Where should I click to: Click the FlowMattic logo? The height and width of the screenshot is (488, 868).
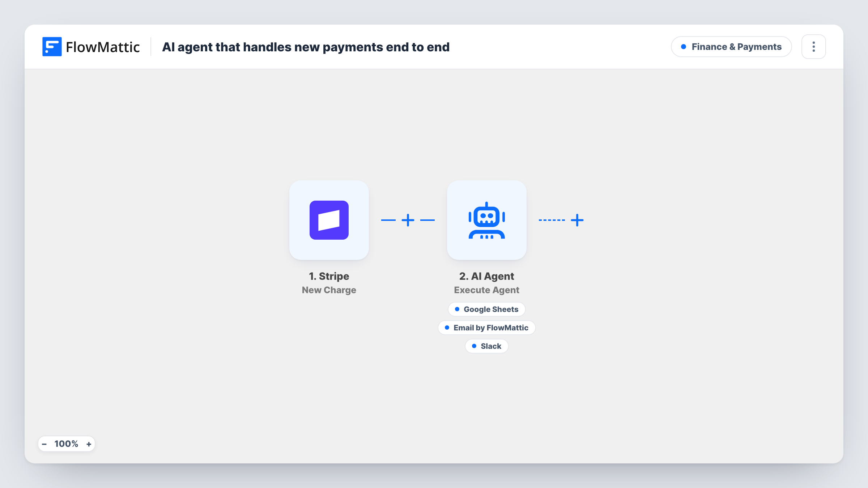coord(91,47)
